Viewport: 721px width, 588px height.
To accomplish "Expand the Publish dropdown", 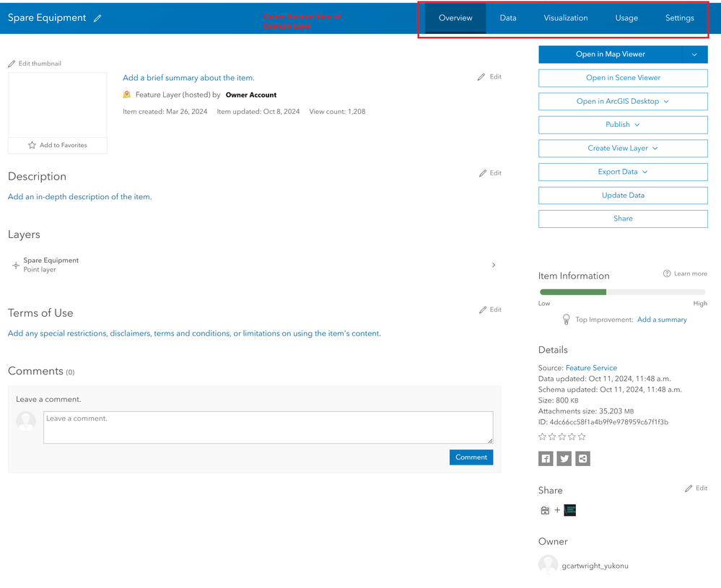I will [x=623, y=125].
